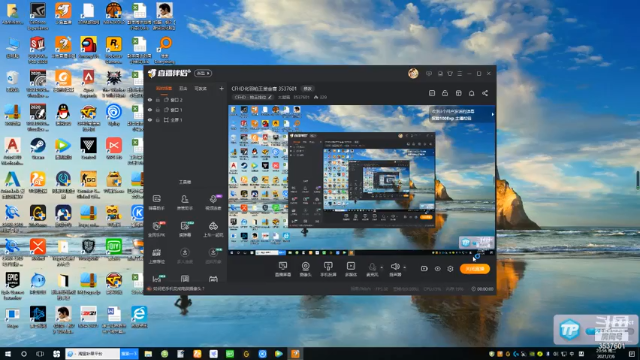Viewport: 640px width, 360px height.
Task: Open the microphone source icon
Action: click(372, 269)
